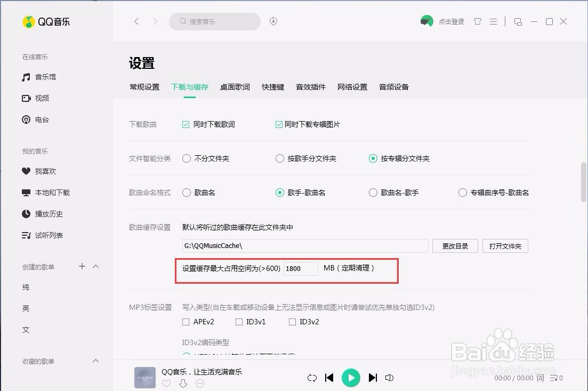Open playlist 纯
The image size is (588, 391).
[26, 287]
